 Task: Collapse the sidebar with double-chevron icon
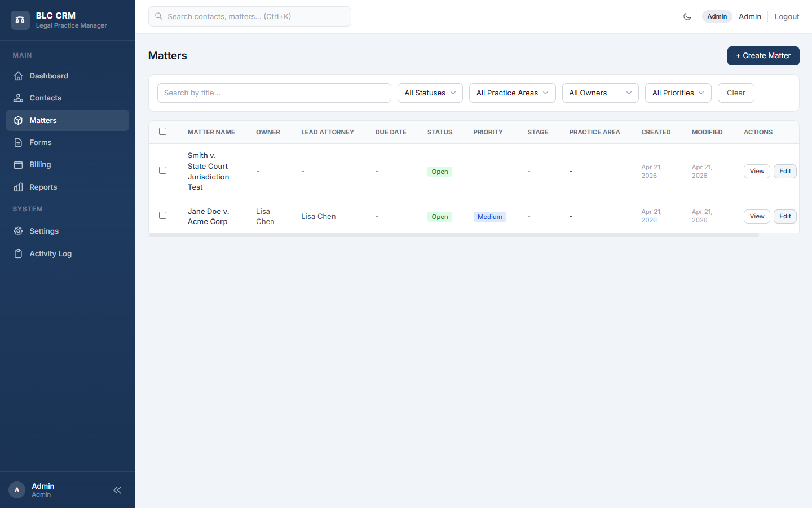(x=117, y=490)
